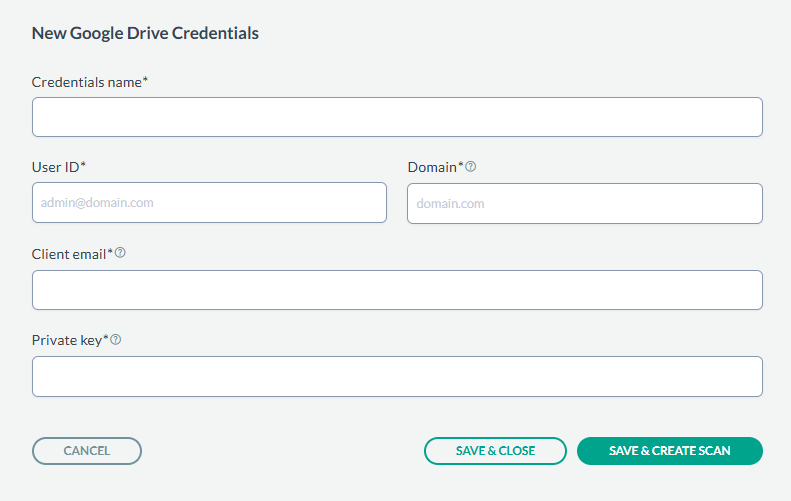Click the domain.com placeholder text
Viewport: 791px width, 501px height.
click(x=450, y=203)
